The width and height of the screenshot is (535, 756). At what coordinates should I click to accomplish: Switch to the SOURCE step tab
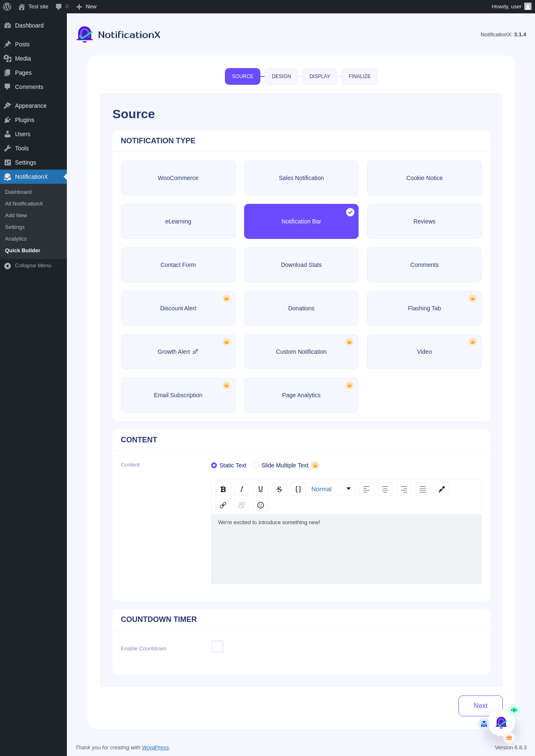point(242,76)
